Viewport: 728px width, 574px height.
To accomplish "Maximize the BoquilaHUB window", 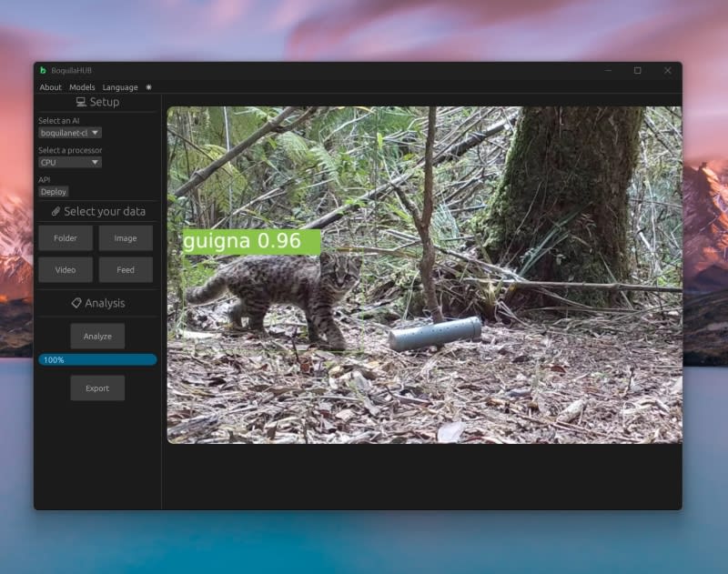I will [x=637, y=70].
